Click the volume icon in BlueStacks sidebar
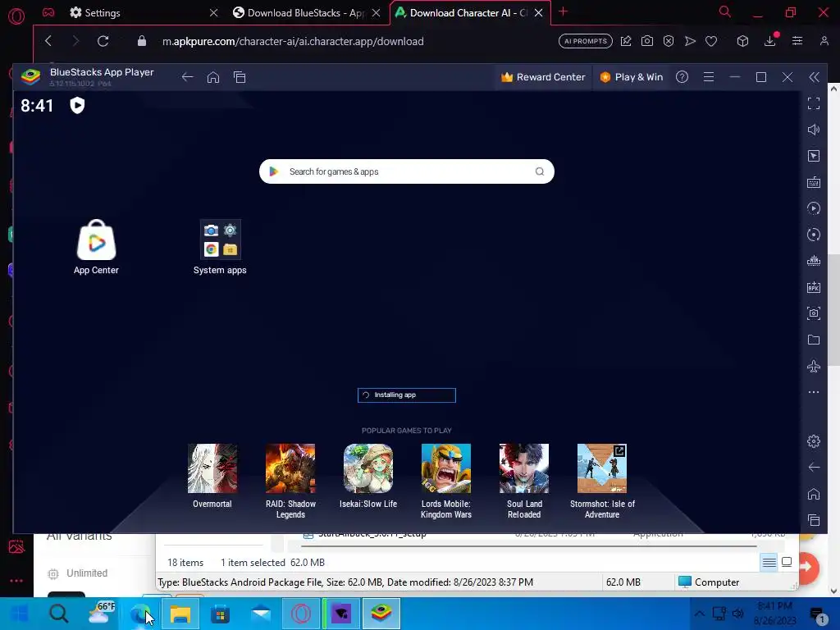 click(x=814, y=130)
